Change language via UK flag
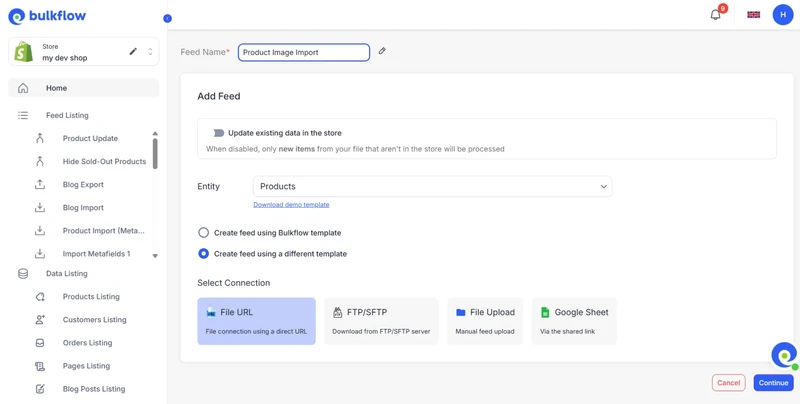Image resolution: width=800 pixels, height=404 pixels. [754, 14]
